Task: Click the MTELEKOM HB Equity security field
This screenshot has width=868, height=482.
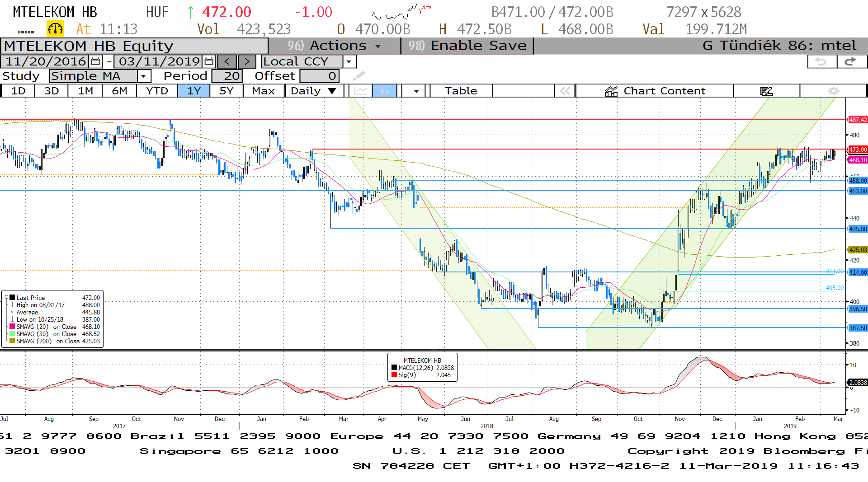Action: click(x=134, y=46)
